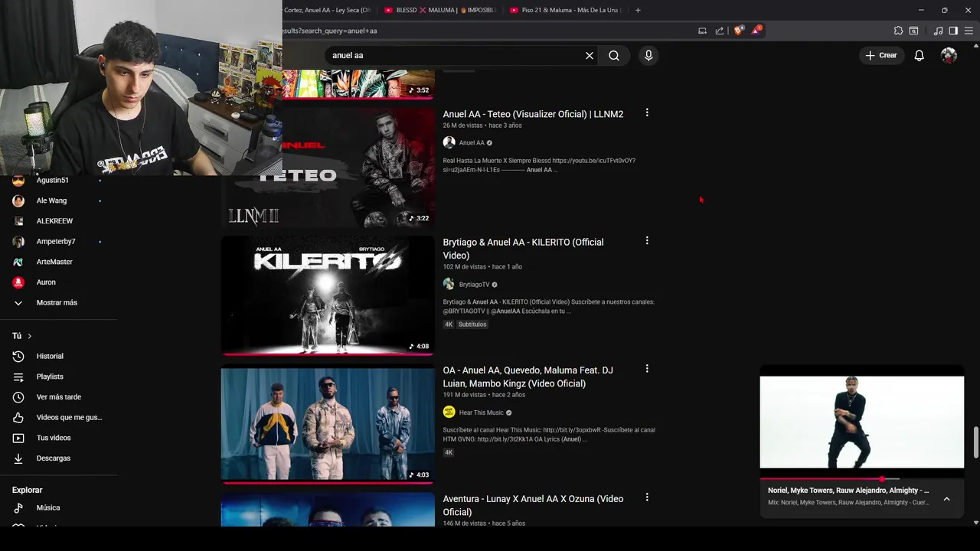
Task: Click the OA video thumbnail
Action: coord(328,424)
